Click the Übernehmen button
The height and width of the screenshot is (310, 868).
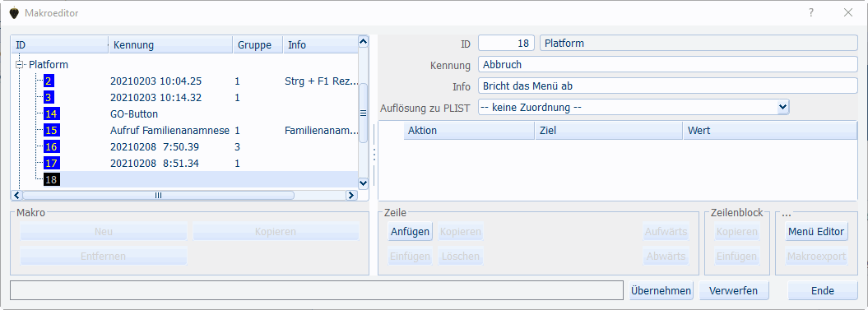(661, 290)
